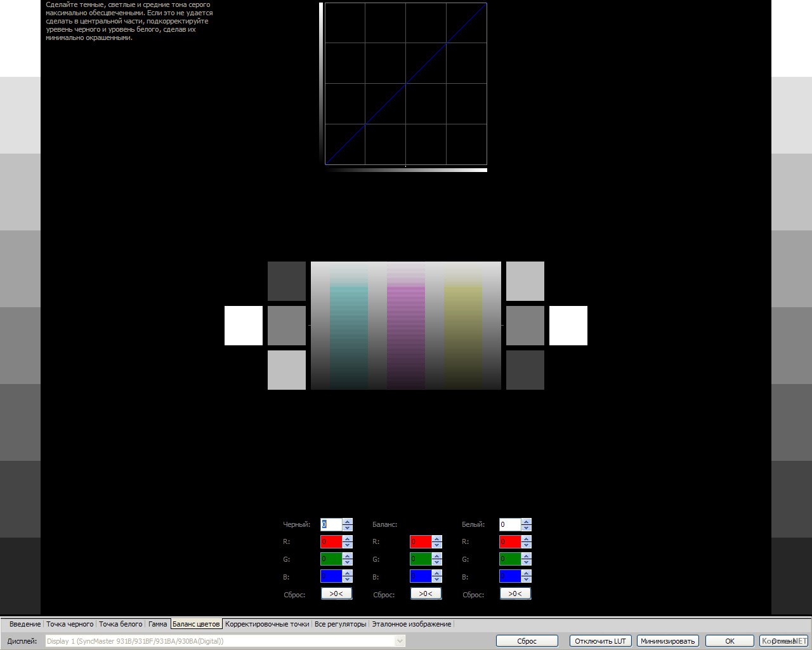Select green G field under Белый

pyautogui.click(x=510, y=559)
